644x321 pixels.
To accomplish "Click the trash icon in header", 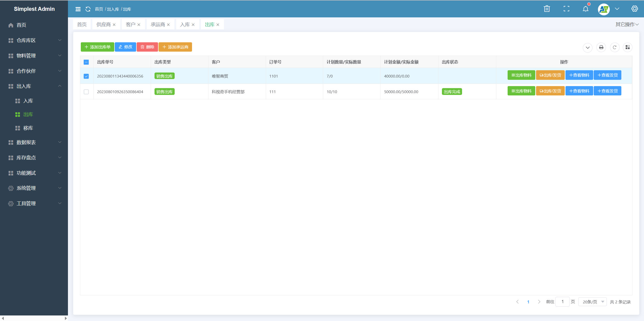I will pyautogui.click(x=547, y=9).
